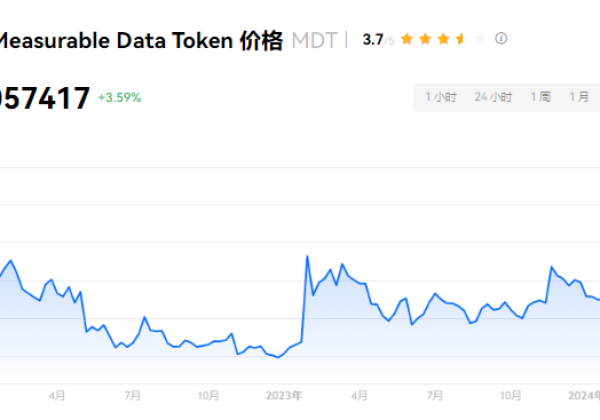Click the second rating star
Image resolution: width=600 pixels, height=420 pixels.
click(x=425, y=39)
